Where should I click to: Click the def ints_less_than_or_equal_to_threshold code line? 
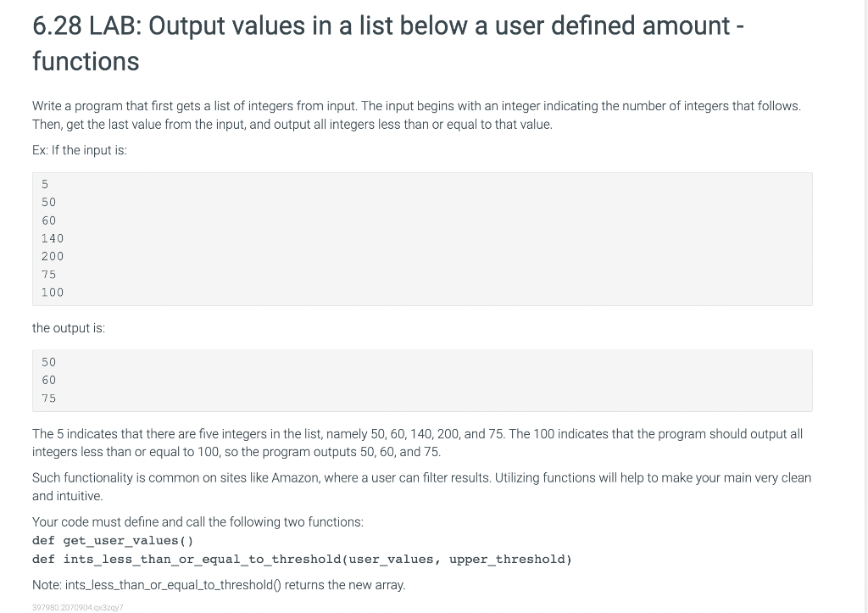[x=303, y=560]
